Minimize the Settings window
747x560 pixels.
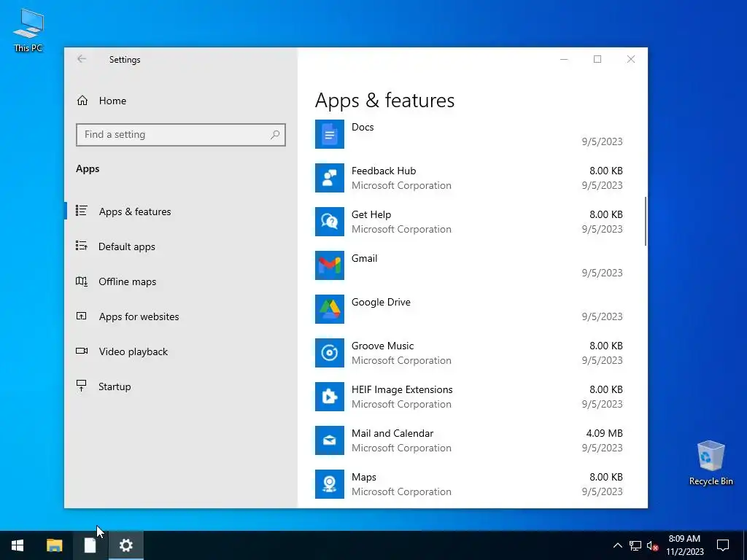coord(564,59)
